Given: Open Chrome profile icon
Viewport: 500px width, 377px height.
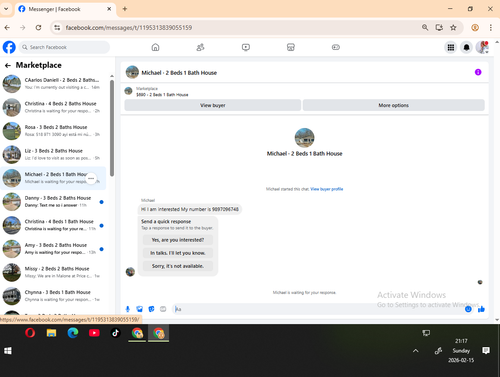Looking at the screenshot, I should [x=475, y=28].
